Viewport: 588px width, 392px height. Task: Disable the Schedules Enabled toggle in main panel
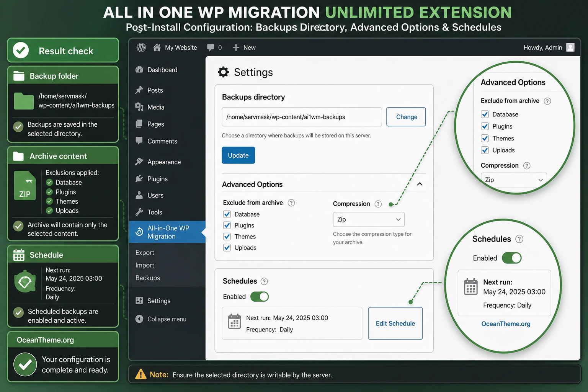point(260,297)
